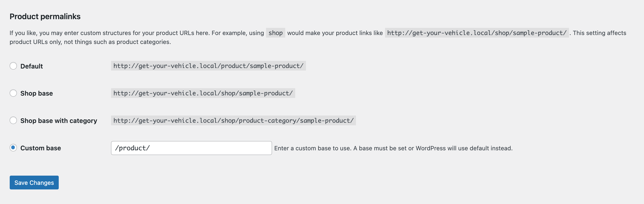Choose the Shop base radio option

tap(13, 93)
